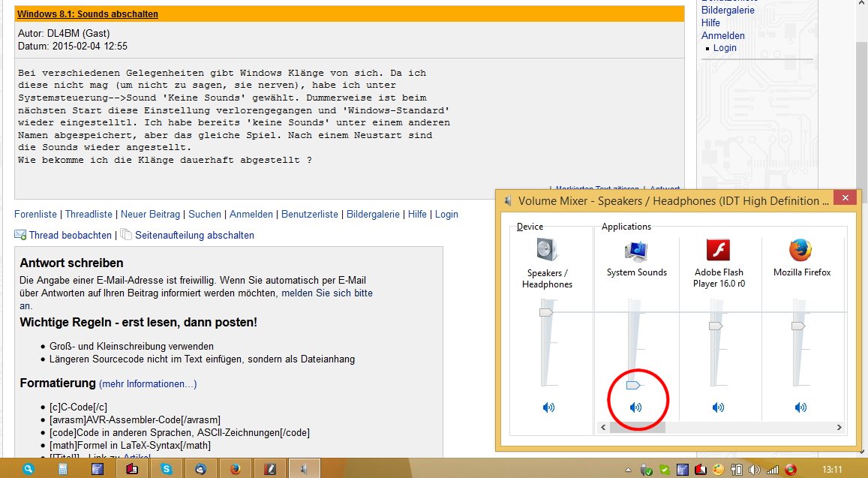Click the Speakers / Headphones volume slider handle

point(546,312)
